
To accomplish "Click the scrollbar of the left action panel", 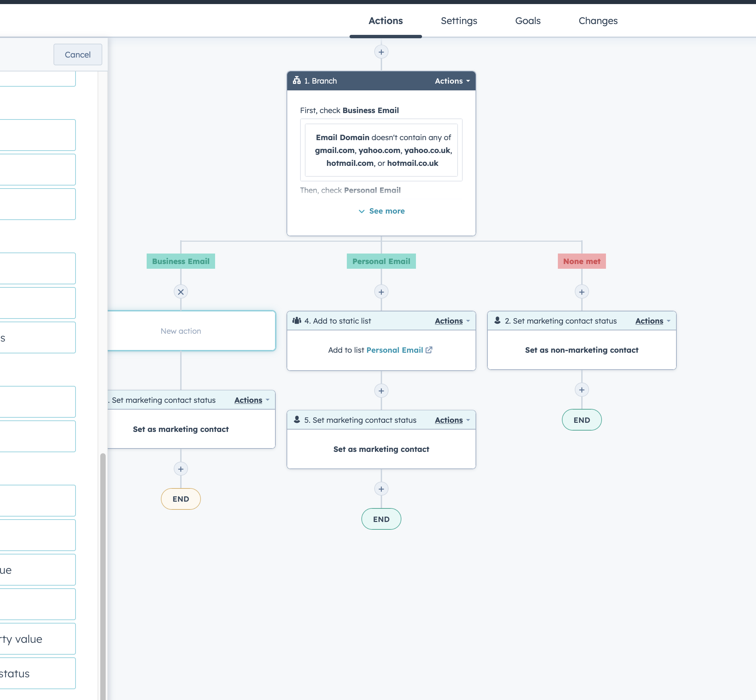I will point(102,568).
